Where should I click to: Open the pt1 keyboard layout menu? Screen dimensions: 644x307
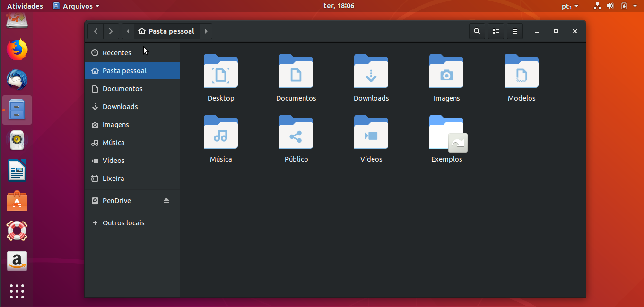point(569,6)
